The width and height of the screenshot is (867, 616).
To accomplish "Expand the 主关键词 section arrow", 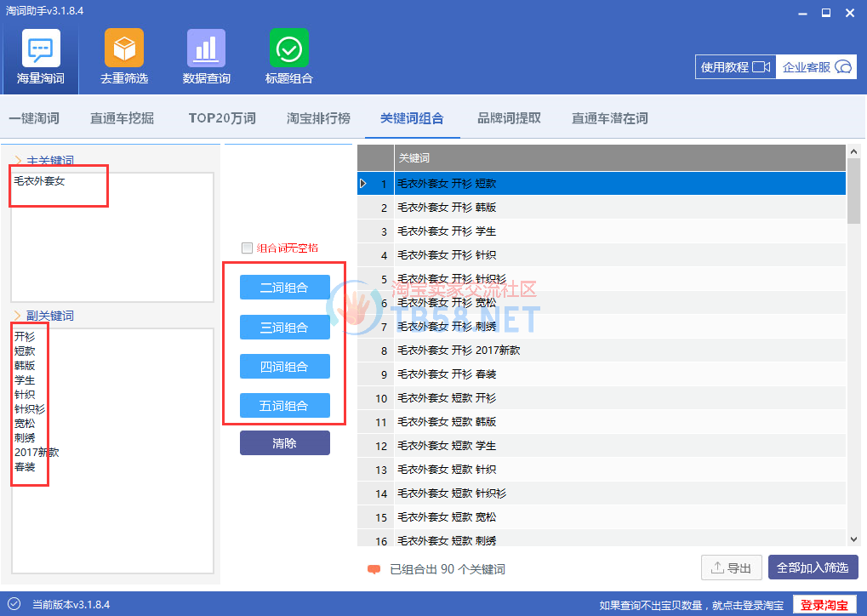I will [x=17, y=160].
